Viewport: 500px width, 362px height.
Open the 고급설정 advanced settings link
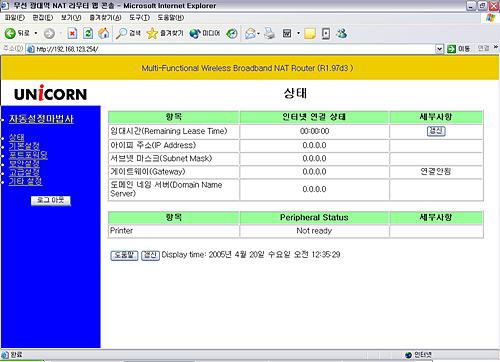pos(24,172)
